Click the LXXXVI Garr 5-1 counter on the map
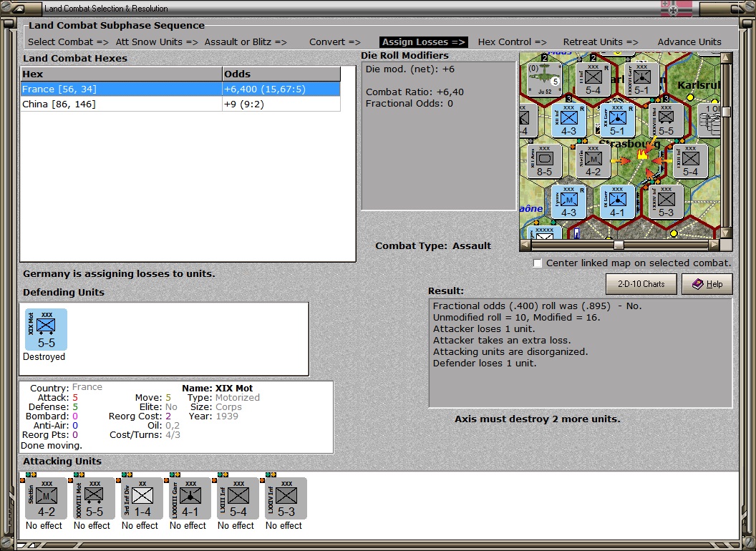The height and width of the screenshot is (551, 756). pos(641,79)
